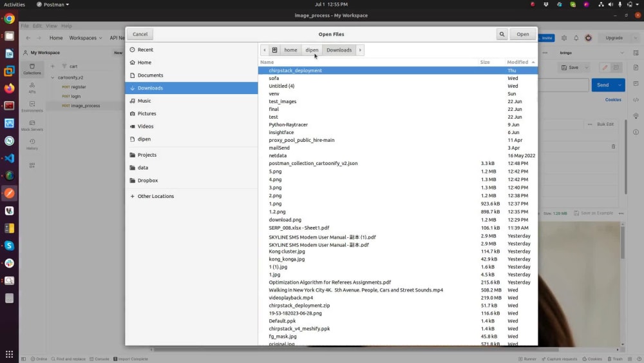The image size is (644, 363).
Task: Select the chirpstack_deployment.zip file
Action: 397,306
